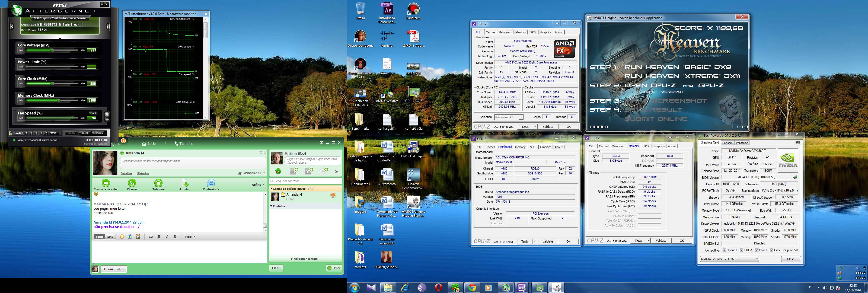The height and width of the screenshot is (293, 868).
Task: Start a video call with Amanda M
Action: click(106, 183)
